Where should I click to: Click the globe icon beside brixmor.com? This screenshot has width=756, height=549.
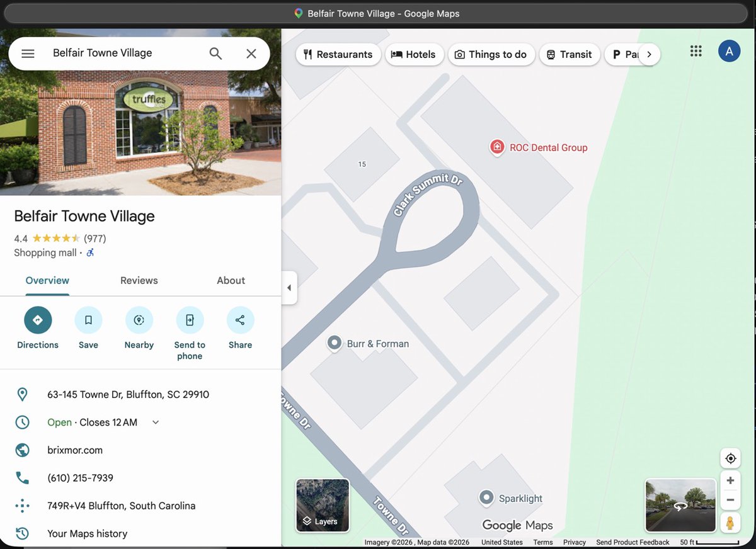22,450
